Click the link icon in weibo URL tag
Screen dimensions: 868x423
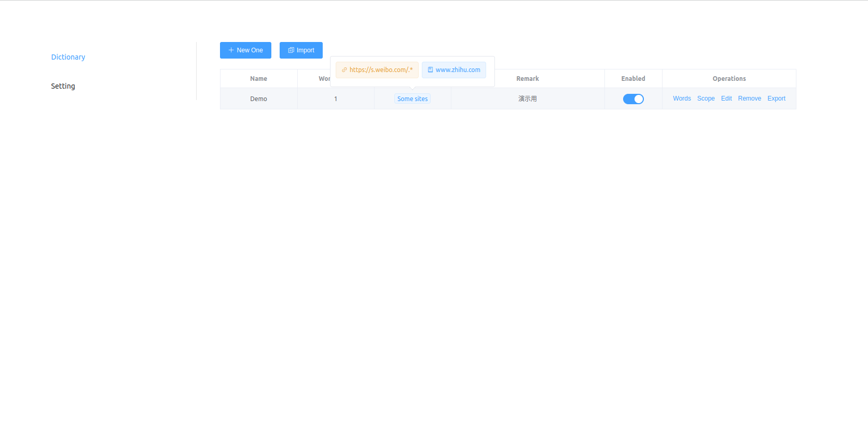[345, 70]
